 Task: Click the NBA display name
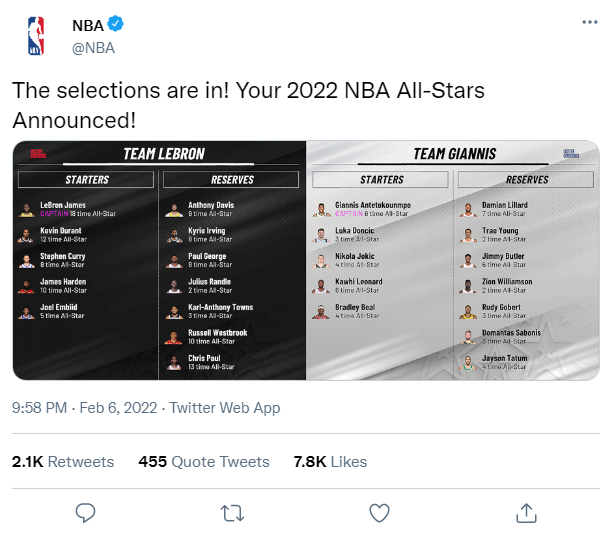88,25
